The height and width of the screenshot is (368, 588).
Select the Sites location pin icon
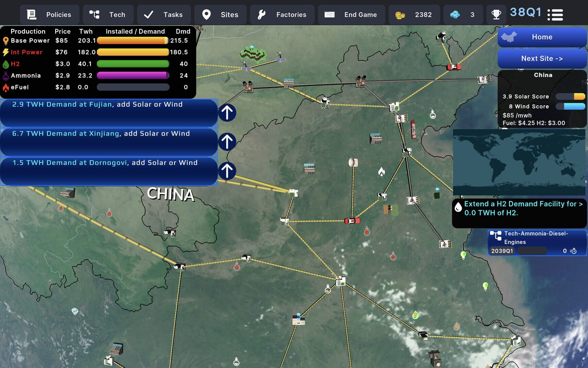(x=207, y=15)
